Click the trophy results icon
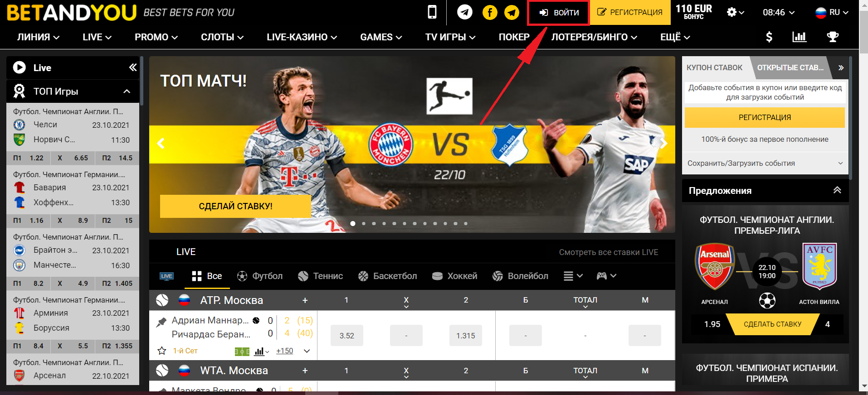 833,37
